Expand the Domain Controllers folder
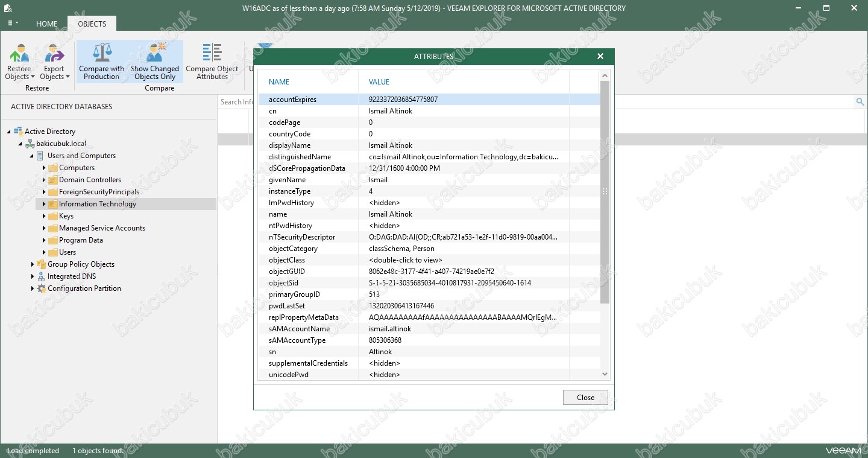 point(44,180)
